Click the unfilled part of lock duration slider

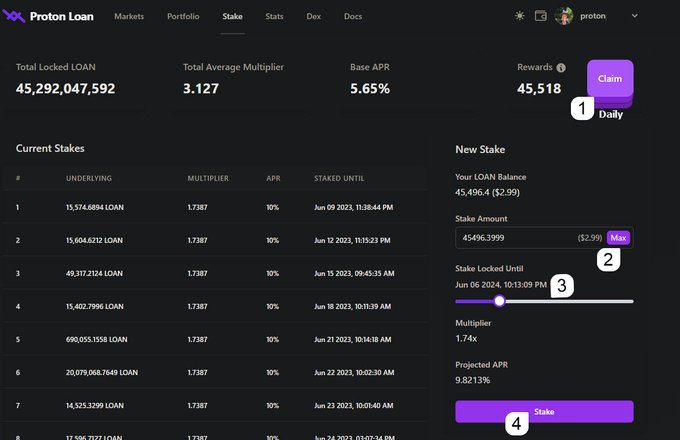tap(569, 301)
